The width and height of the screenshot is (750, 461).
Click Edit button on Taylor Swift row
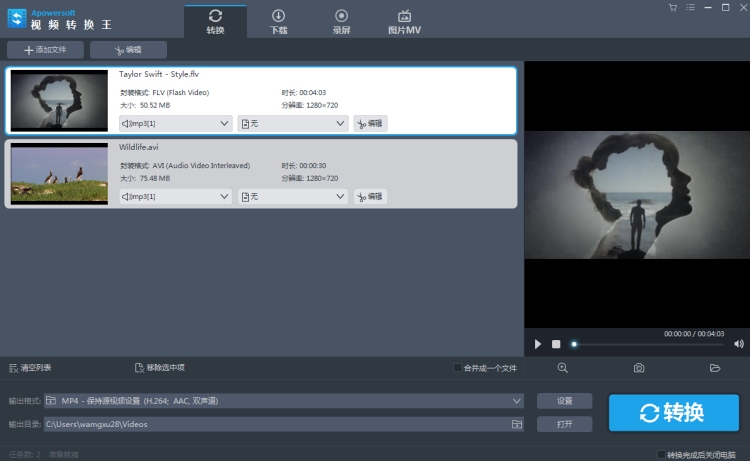point(370,123)
